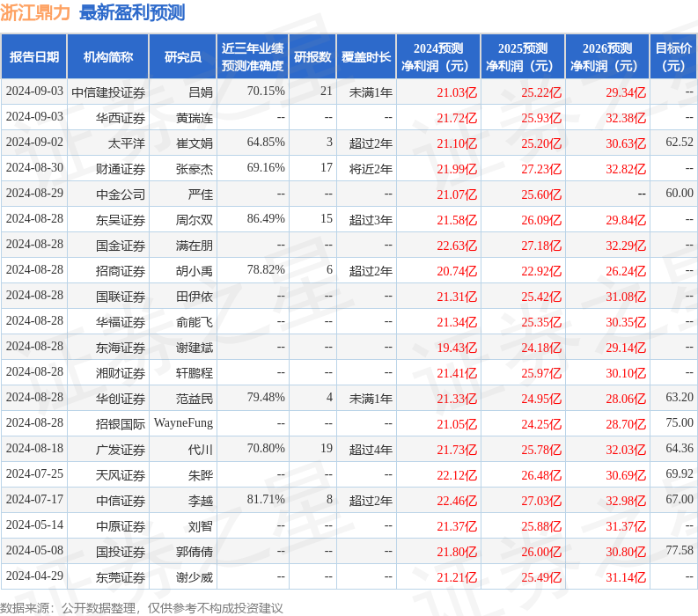
Task: Click researcher name 周尔双
Action: [195, 220]
